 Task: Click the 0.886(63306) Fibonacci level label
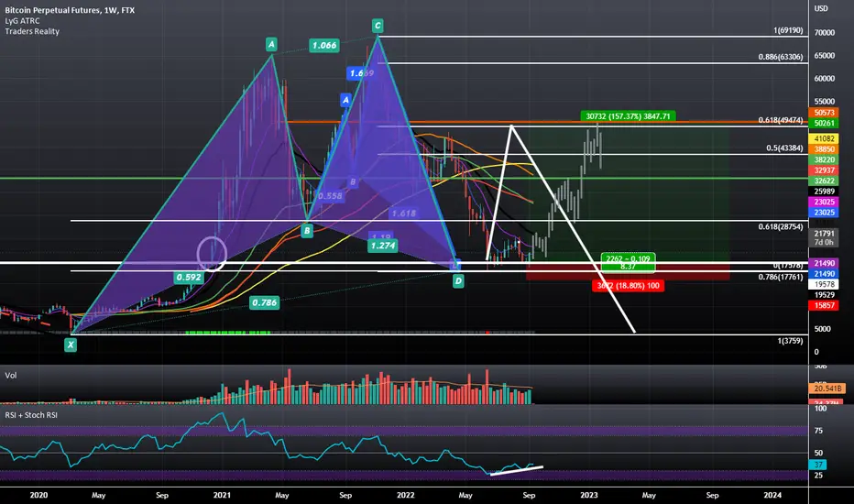pos(781,57)
